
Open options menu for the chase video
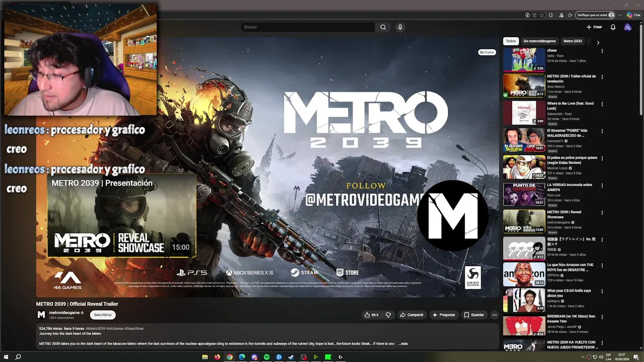(x=602, y=51)
